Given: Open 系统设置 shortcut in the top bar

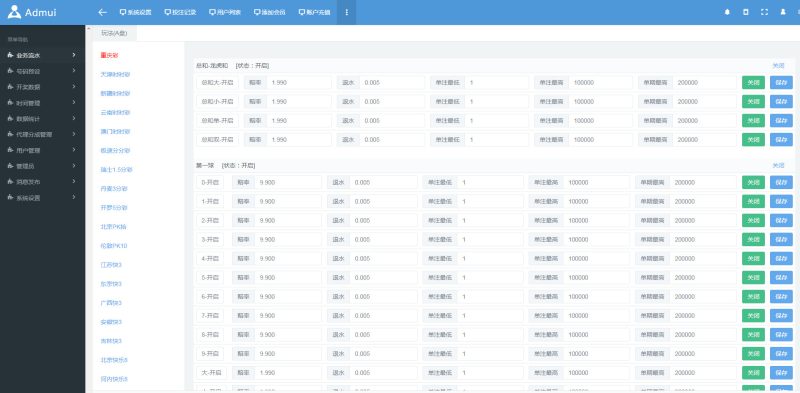Looking at the screenshot, I should tap(136, 12).
